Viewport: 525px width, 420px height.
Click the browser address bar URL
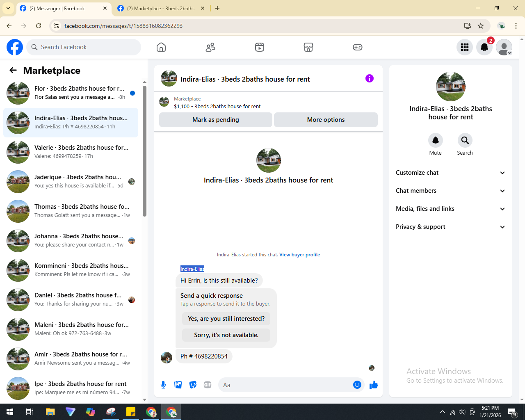(123, 26)
